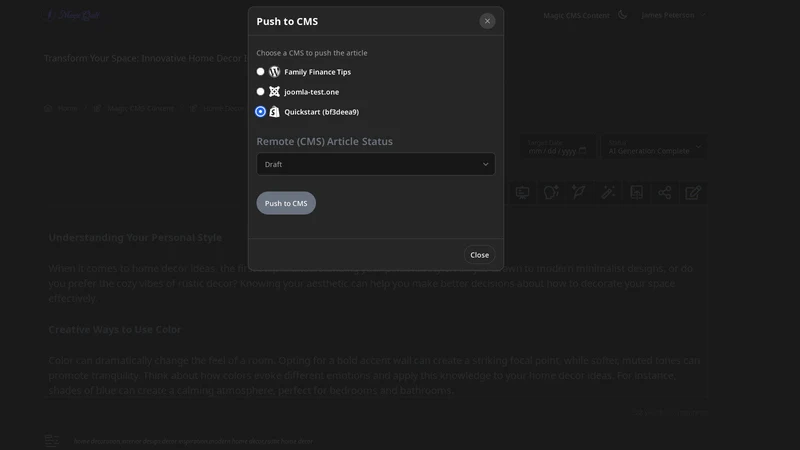Select the Family Finance Tips radio option
The width and height of the screenshot is (800, 450).
[x=260, y=71]
